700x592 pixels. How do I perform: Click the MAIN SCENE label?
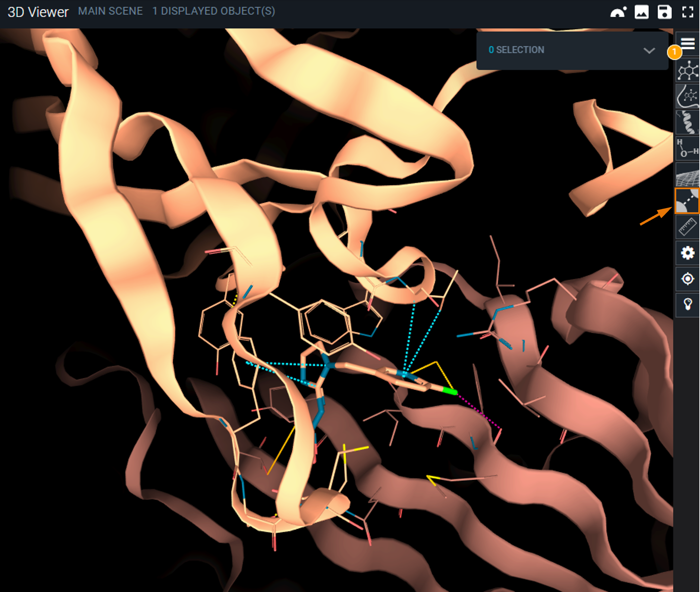pyautogui.click(x=110, y=11)
